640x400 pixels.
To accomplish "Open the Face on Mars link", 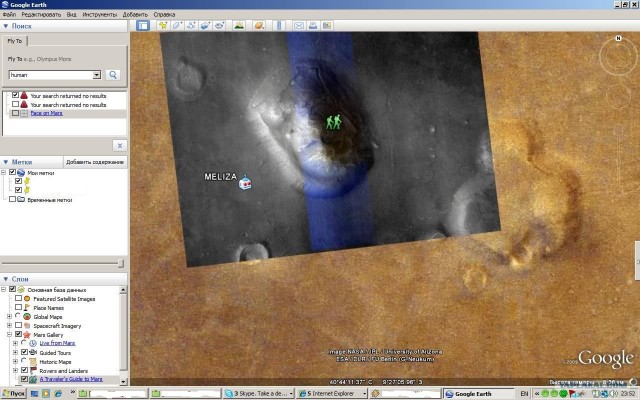I will pyautogui.click(x=47, y=113).
